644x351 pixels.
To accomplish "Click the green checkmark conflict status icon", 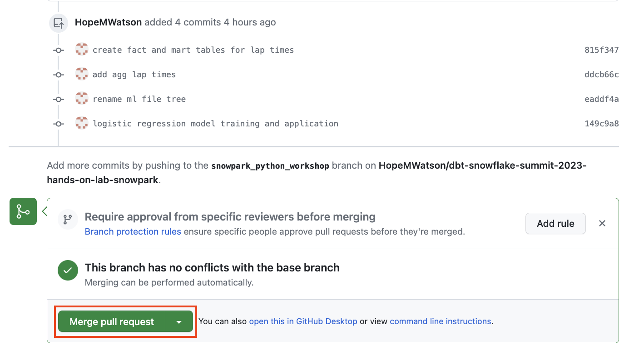I will click(68, 270).
